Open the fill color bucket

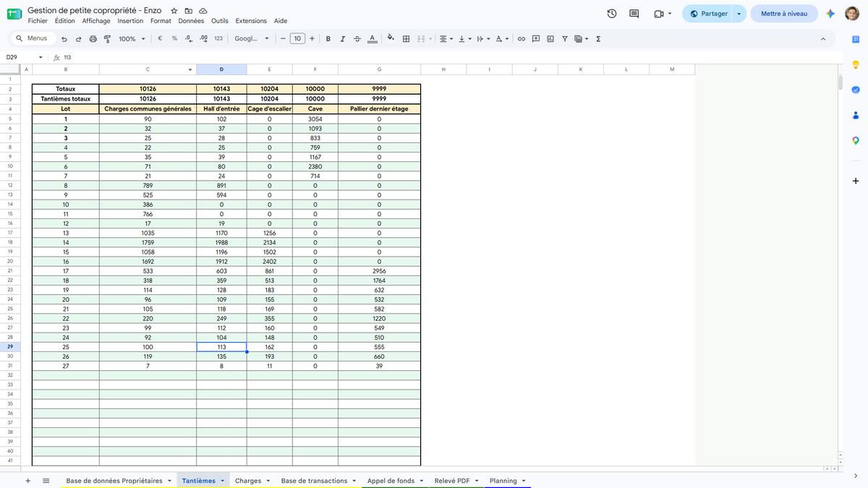click(x=391, y=39)
